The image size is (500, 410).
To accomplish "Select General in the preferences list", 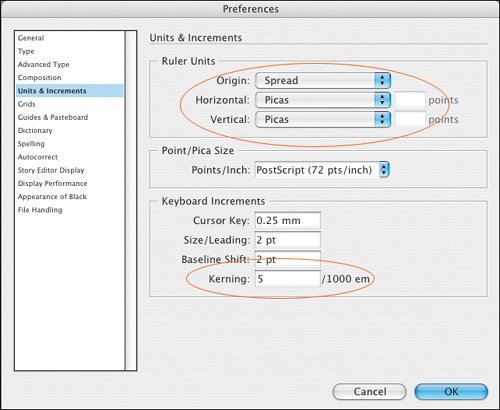I will 31,38.
